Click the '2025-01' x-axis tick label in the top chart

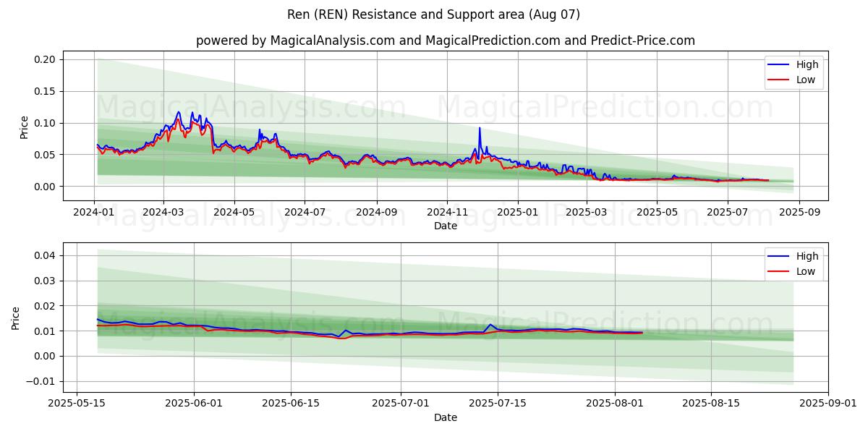coord(517,213)
